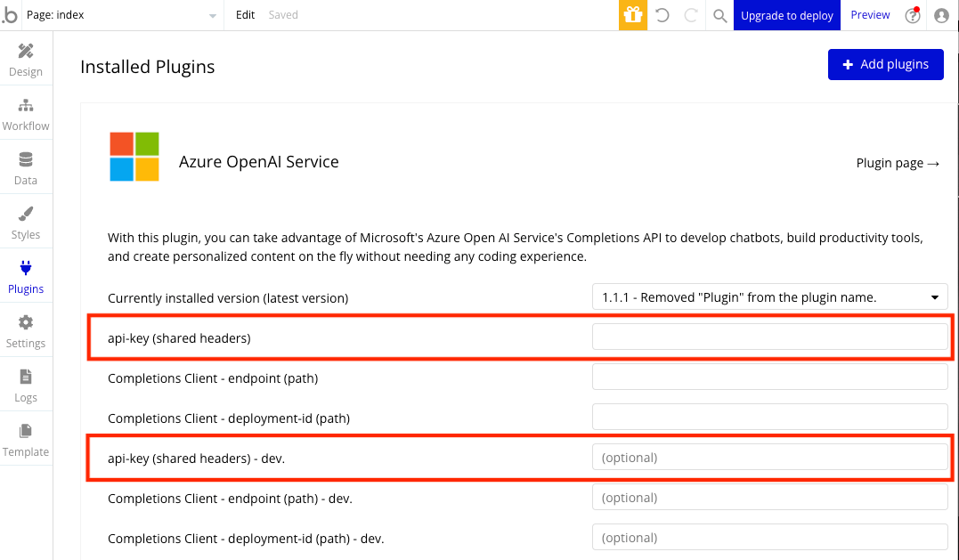Switch to Preview mode
This screenshot has height=560, width=959.
(x=870, y=15)
